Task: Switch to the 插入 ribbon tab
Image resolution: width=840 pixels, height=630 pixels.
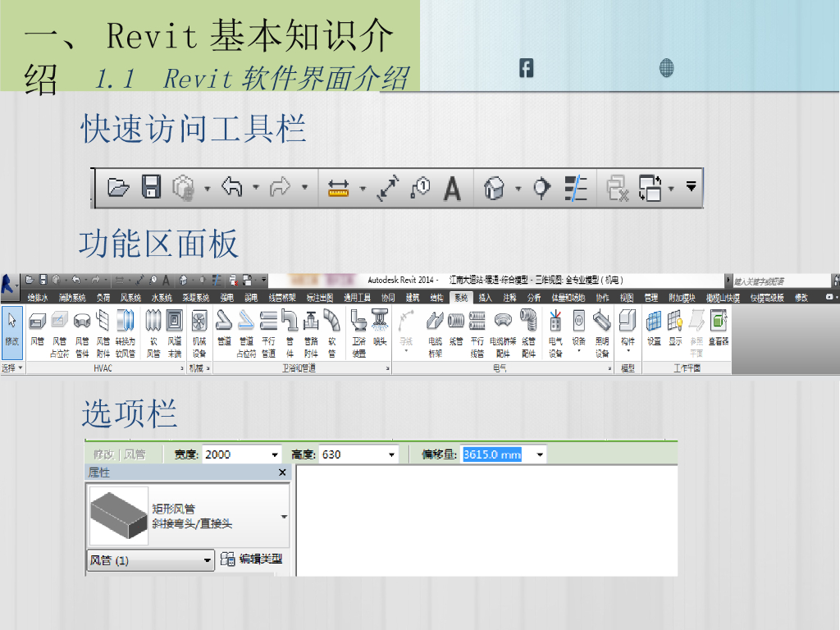Action: coord(486,298)
